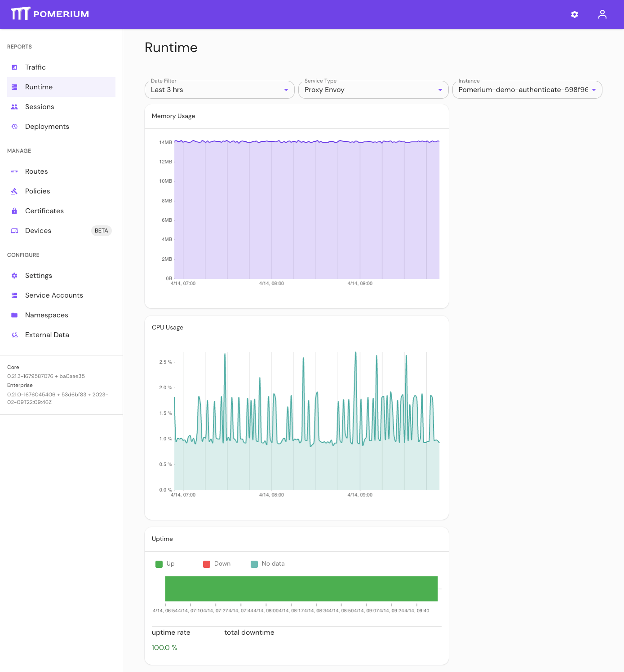Open the Date Filter dropdown
This screenshot has width=624, height=672.
pos(286,90)
